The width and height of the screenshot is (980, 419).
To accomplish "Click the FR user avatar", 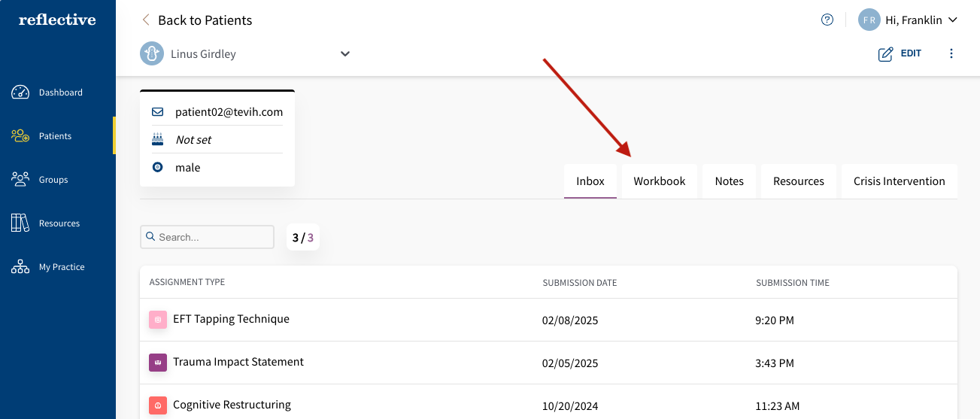I will [x=869, y=20].
